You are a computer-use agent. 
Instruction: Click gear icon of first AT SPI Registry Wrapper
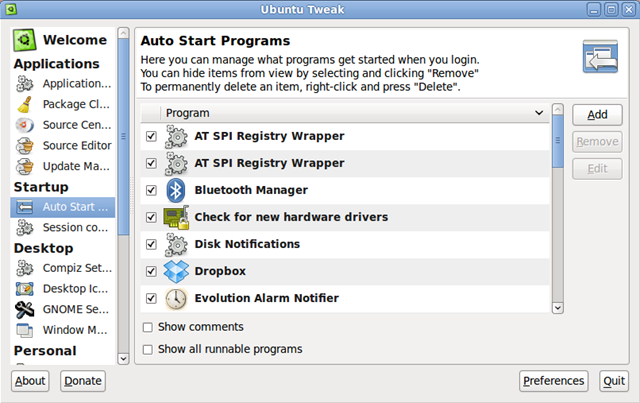tap(176, 136)
